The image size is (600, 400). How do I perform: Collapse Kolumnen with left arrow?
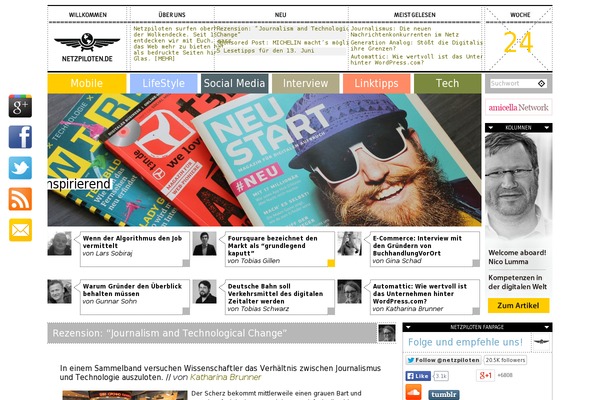[491, 127]
